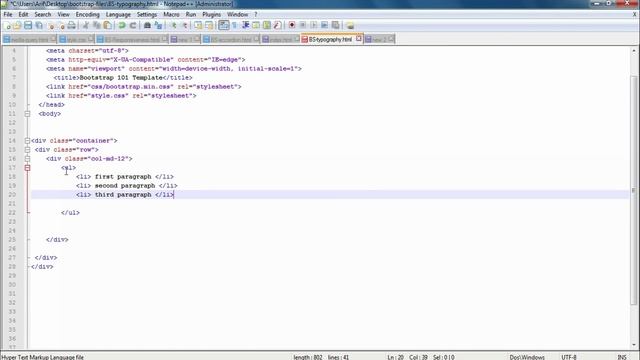The image size is (640, 360).
Task: Open the Language menu
Action: point(118,14)
